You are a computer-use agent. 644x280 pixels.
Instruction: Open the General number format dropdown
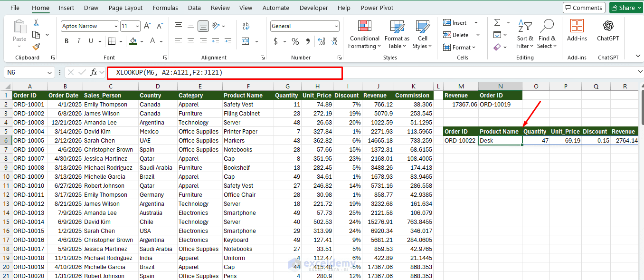(336, 26)
